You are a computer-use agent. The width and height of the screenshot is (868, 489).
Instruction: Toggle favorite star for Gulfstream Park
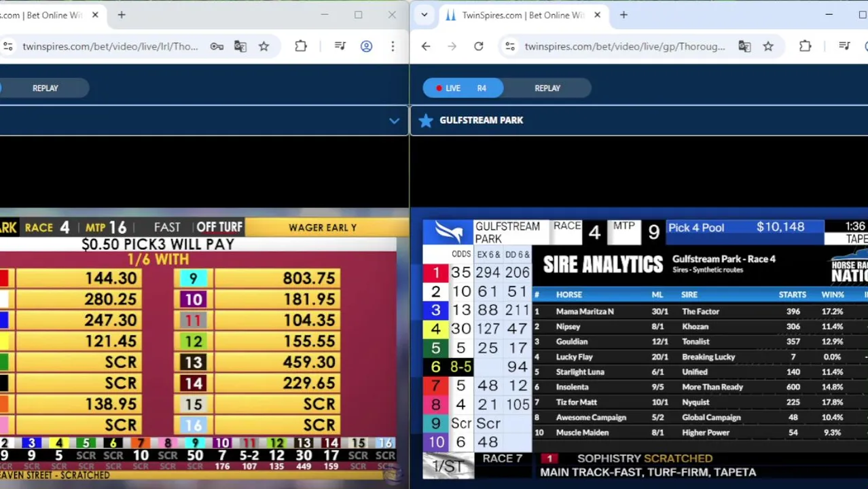tap(425, 120)
